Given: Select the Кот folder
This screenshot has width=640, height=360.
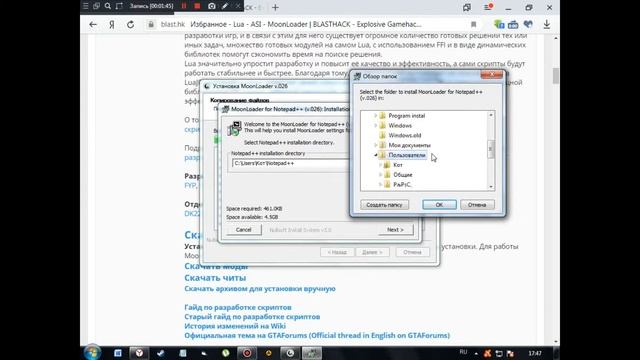Looking at the screenshot, I should [398, 165].
